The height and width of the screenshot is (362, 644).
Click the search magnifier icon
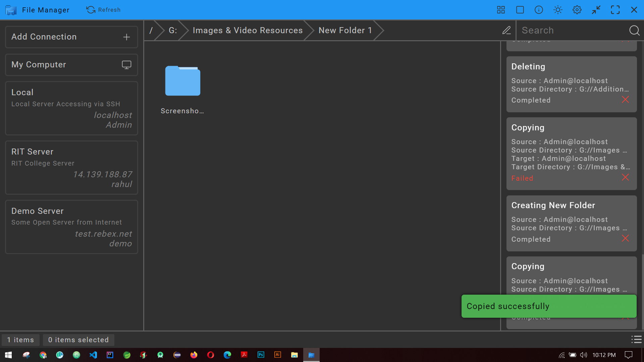click(x=635, y=31)
